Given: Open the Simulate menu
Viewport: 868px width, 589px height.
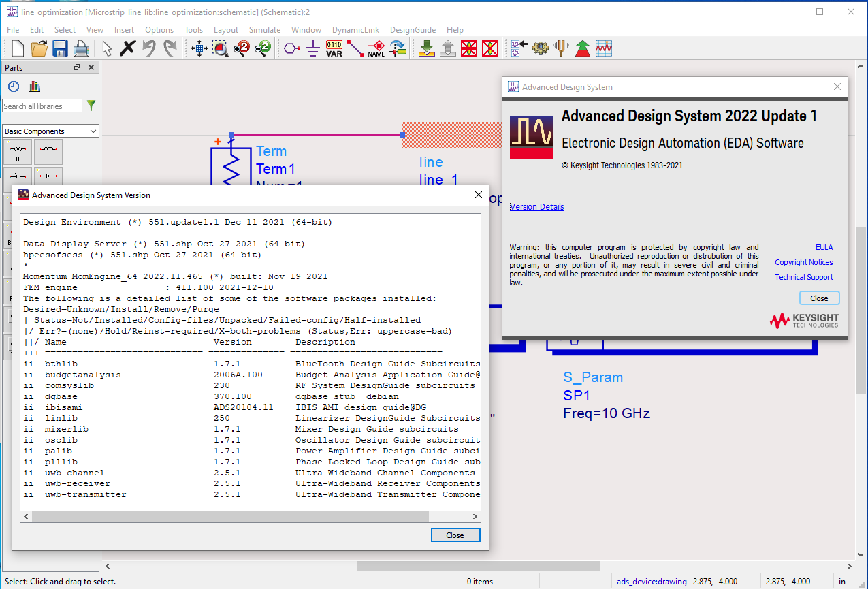Looking at the screenshot, I should coord(265,30).
